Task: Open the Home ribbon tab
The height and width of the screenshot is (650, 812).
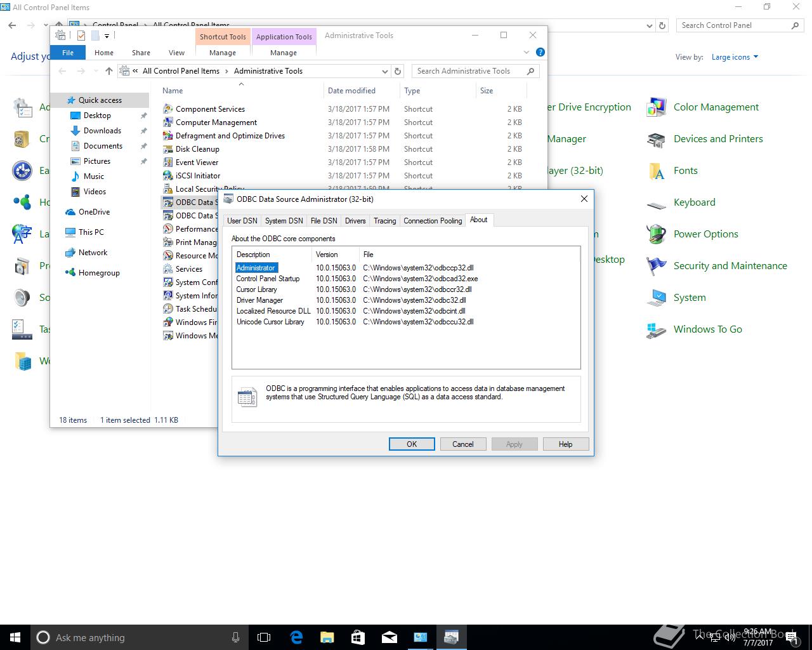Action: pos(104,53)
